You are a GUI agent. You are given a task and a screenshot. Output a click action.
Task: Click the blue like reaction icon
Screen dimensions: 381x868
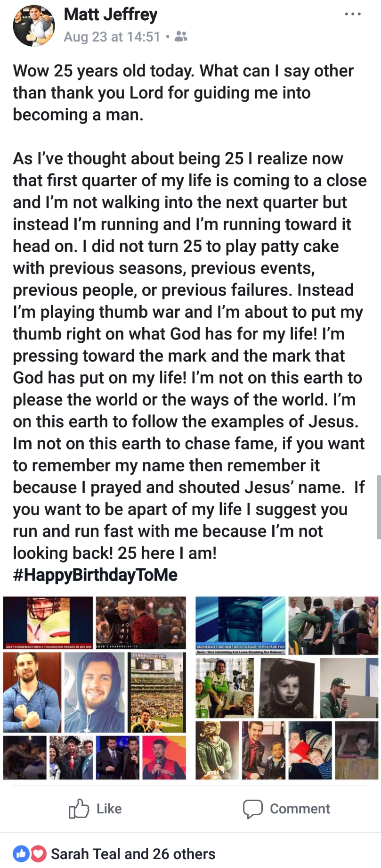[x=22, y=853]
